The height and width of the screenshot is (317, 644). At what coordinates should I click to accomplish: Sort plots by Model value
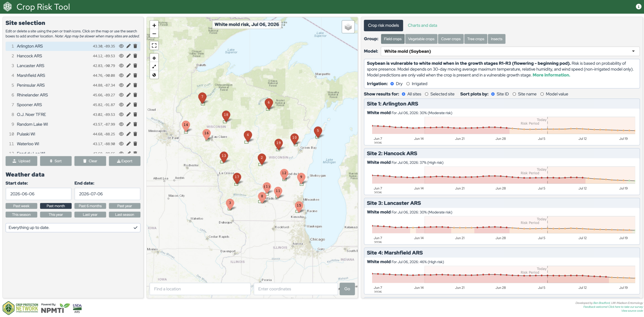point(542,94)
